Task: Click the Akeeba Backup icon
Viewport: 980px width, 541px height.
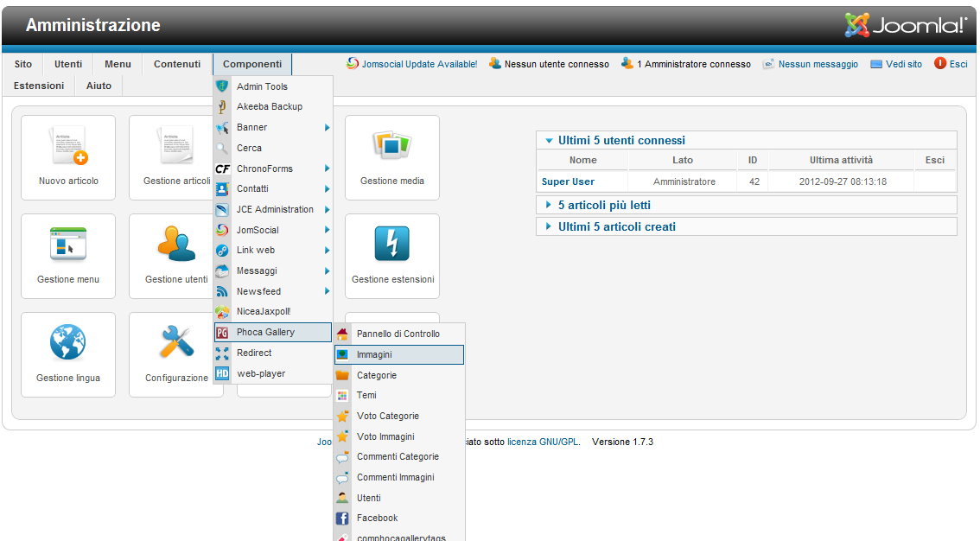Action: pos(222,107)
